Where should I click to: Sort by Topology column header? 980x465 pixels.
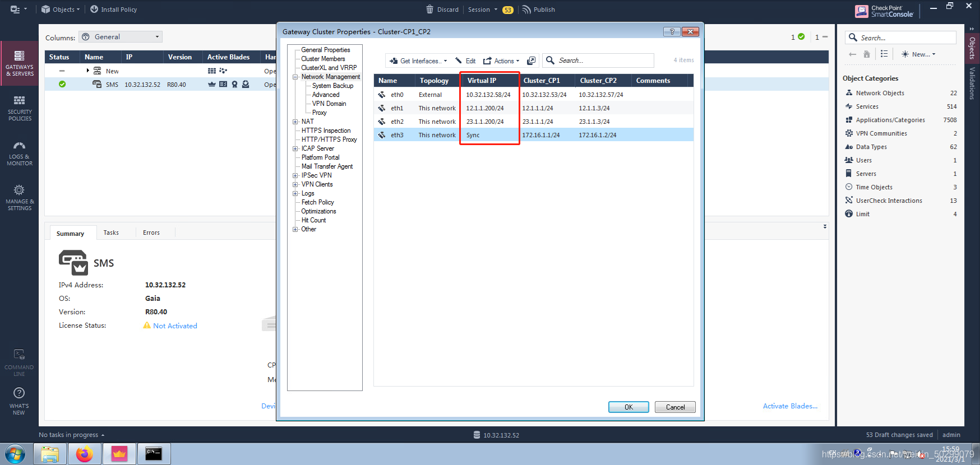click(437, 81)
